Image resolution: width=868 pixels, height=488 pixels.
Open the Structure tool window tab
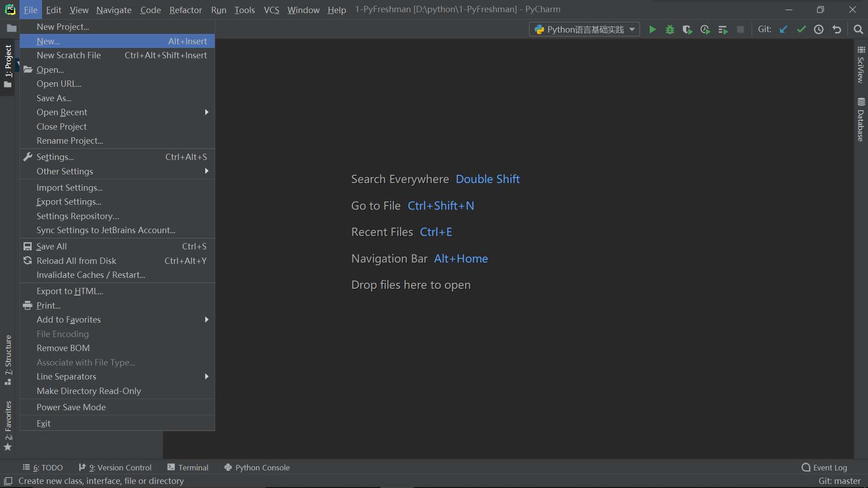[8, 360]
